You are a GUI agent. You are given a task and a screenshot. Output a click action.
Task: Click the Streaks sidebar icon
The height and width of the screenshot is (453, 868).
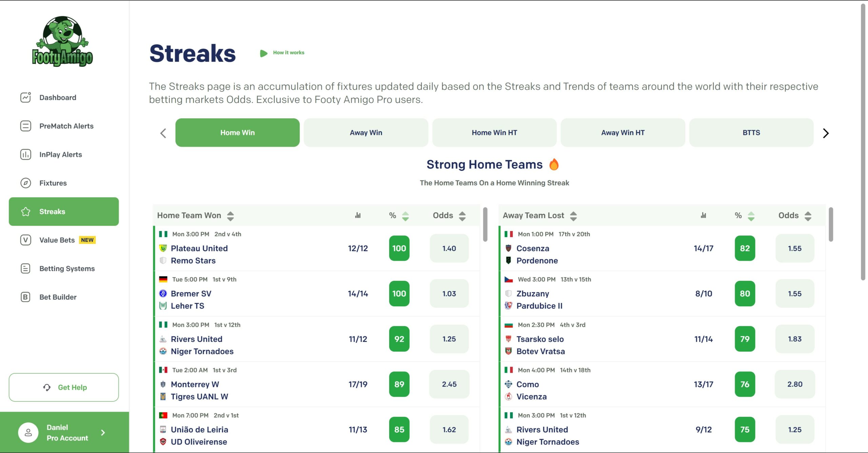(26, 211)
